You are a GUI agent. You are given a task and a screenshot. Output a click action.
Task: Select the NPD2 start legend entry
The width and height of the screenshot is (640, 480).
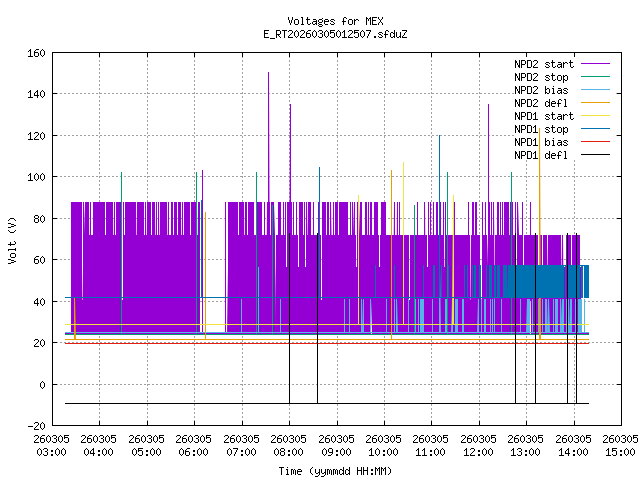[x=543, y=64]
